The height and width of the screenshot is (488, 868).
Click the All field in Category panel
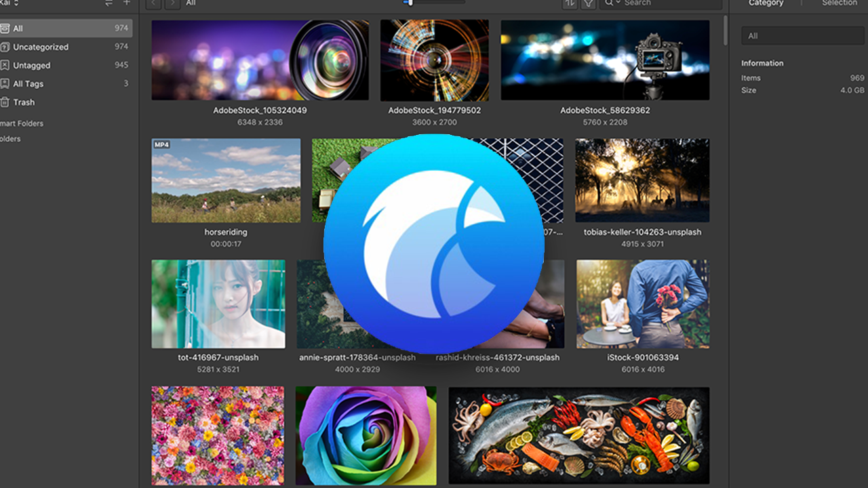(x=803, y=36)
